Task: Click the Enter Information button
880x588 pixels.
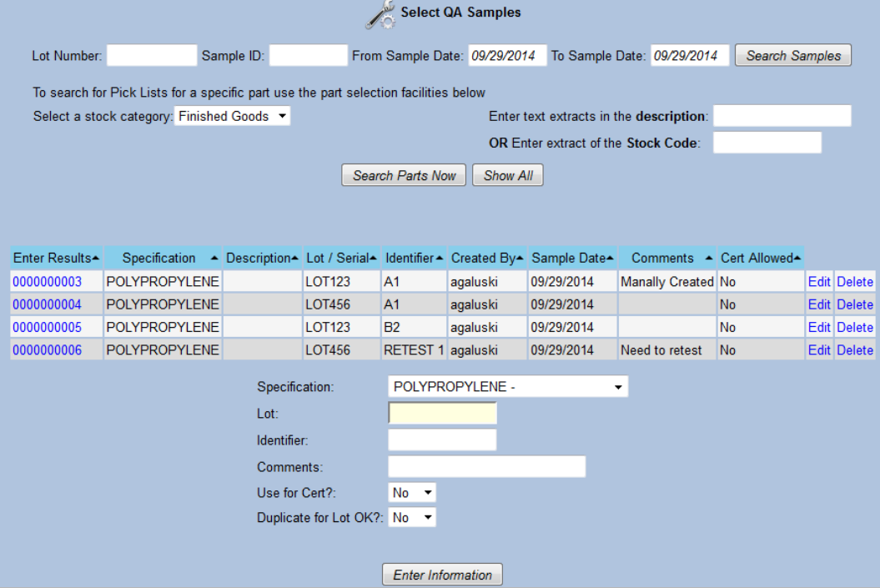Action: pyautogui.click(x=441, y=574)
